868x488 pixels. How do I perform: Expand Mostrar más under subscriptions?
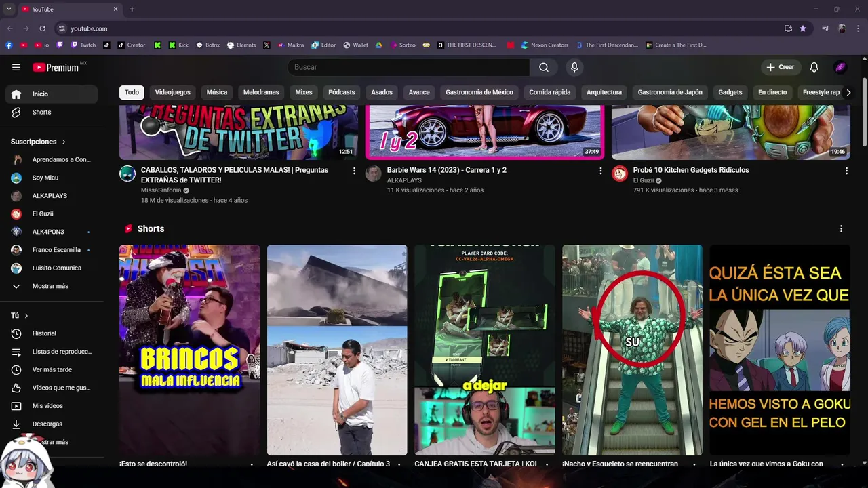pyautogui.click(x=52, y=286)
